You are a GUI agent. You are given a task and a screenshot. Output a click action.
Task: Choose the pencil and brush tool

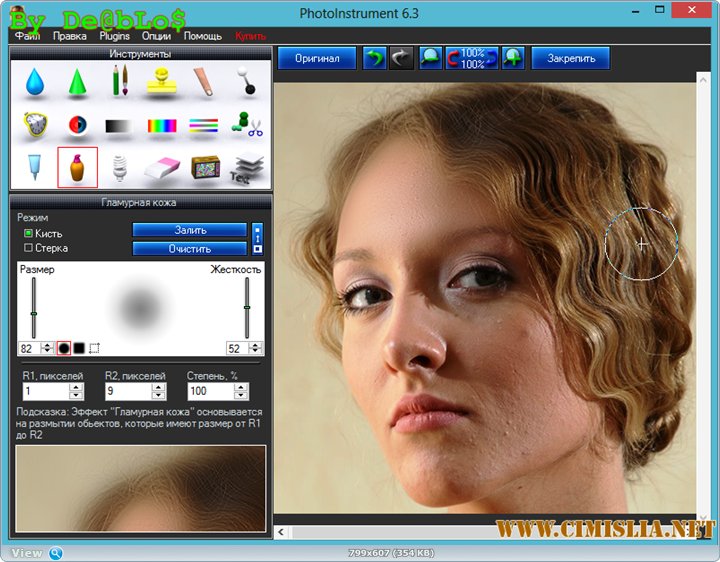[119, 82]
